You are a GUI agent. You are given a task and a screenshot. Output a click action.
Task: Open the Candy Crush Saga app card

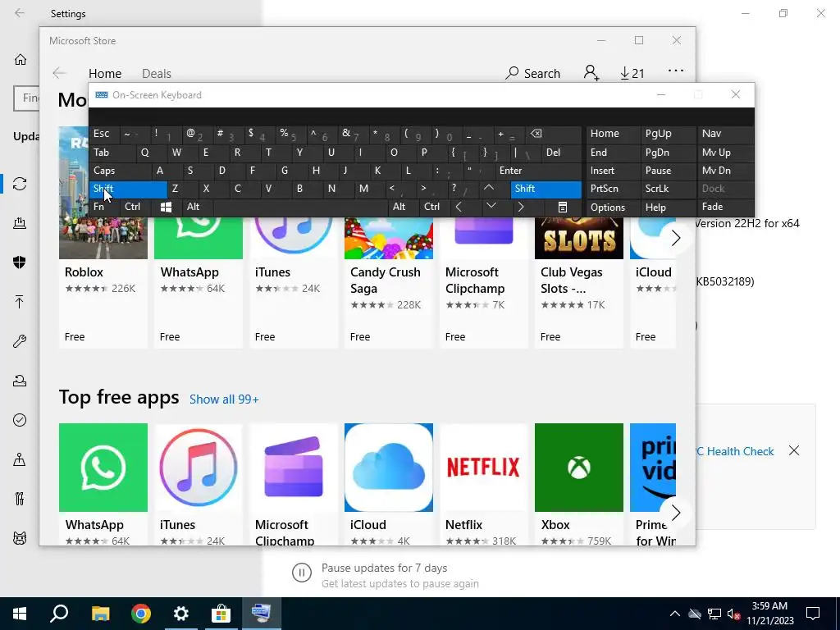click(388, 282)
